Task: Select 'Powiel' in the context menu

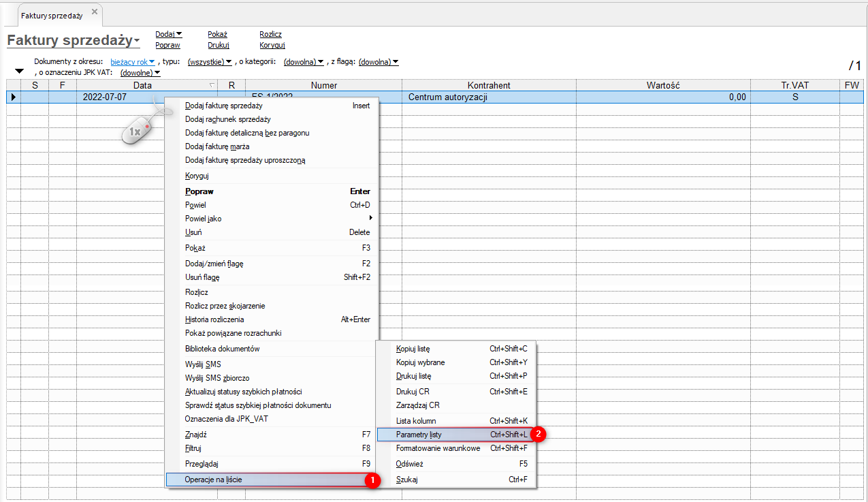Action: pyautogui.click(x=272, y=205)
